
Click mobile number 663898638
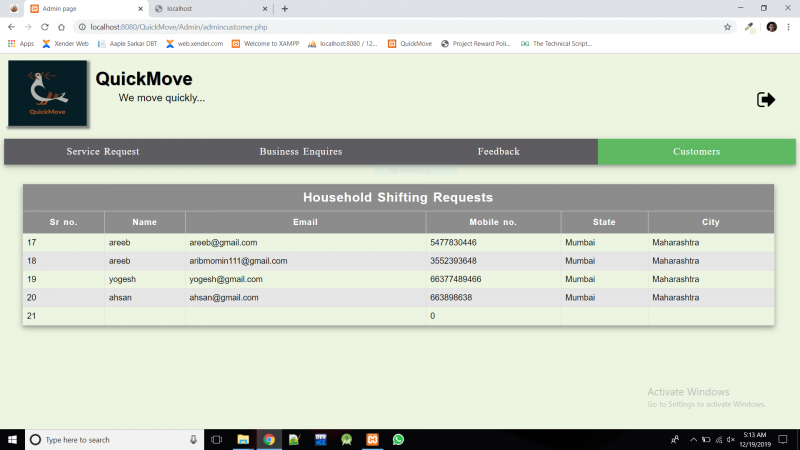pos(451,297)
